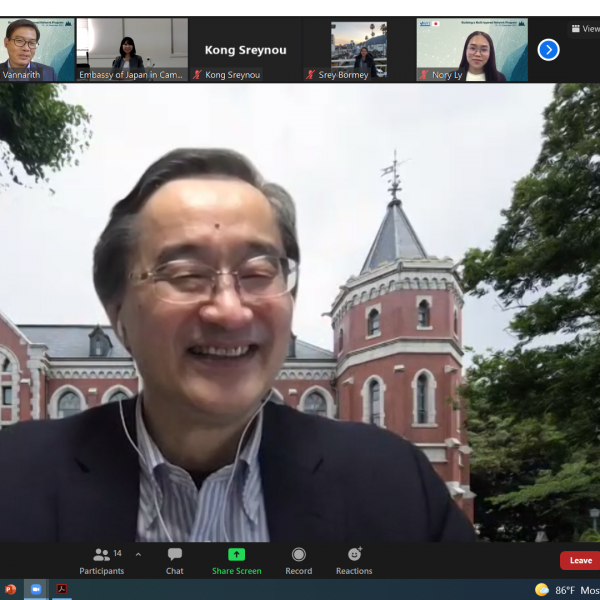Expand the Participants options caret
The width and height of the screenshot is (600, 600).
pyautogui.click(x=138, y=554)
